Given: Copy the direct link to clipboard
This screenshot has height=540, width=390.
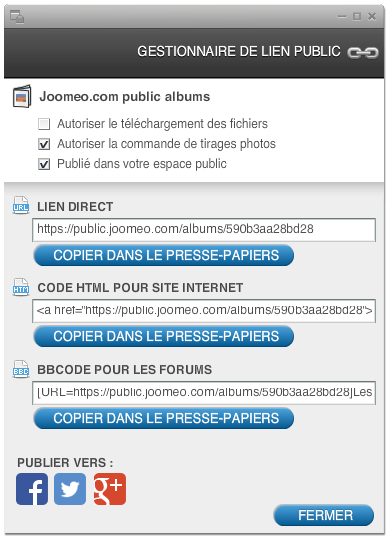Looking at the screenshot, I should [164, 255].
